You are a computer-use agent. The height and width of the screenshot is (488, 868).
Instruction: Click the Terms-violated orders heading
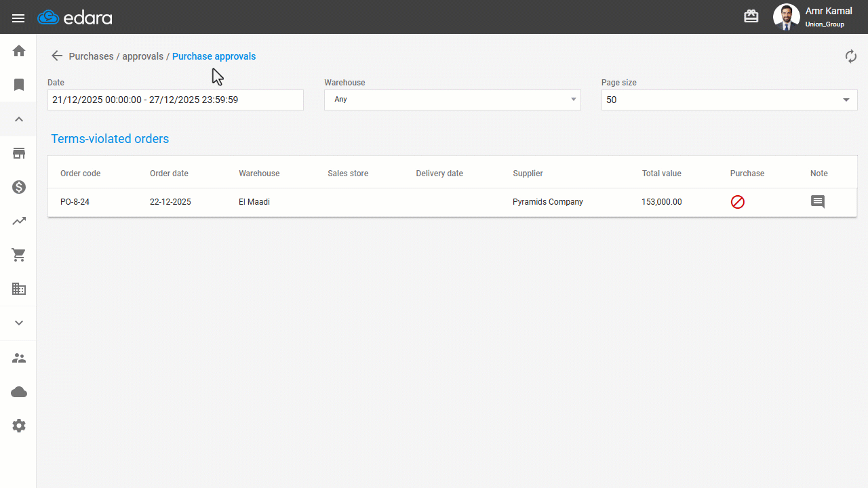pos(110,139)
